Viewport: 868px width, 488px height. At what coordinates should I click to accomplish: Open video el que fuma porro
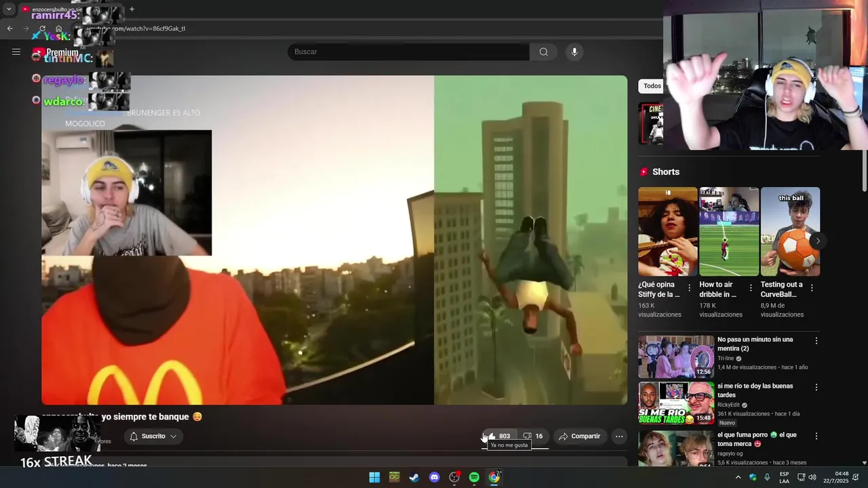click(x=757, y=439)
